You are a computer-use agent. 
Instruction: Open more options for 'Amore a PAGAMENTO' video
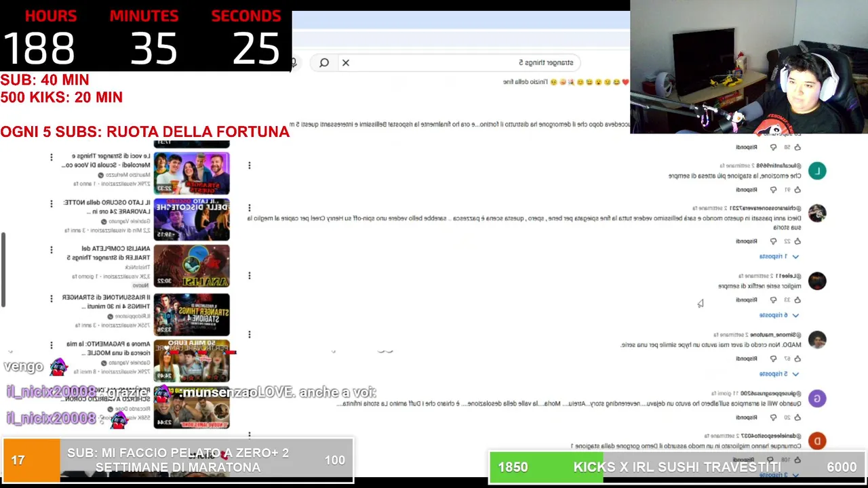point(52,344)
